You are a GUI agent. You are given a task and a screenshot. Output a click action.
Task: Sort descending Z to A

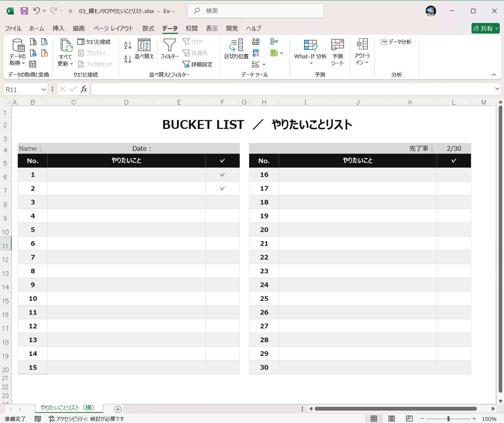coord(128,59)
